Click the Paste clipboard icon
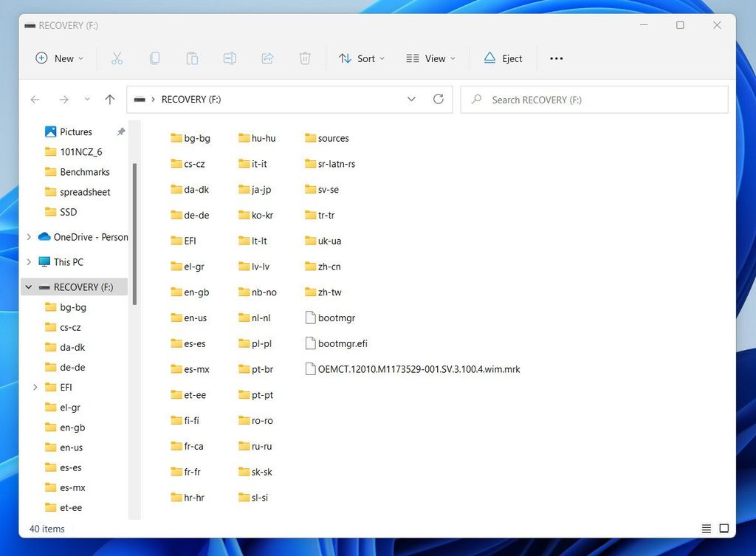The width and height of the screenshot is (756, 556). click(192, 58)
